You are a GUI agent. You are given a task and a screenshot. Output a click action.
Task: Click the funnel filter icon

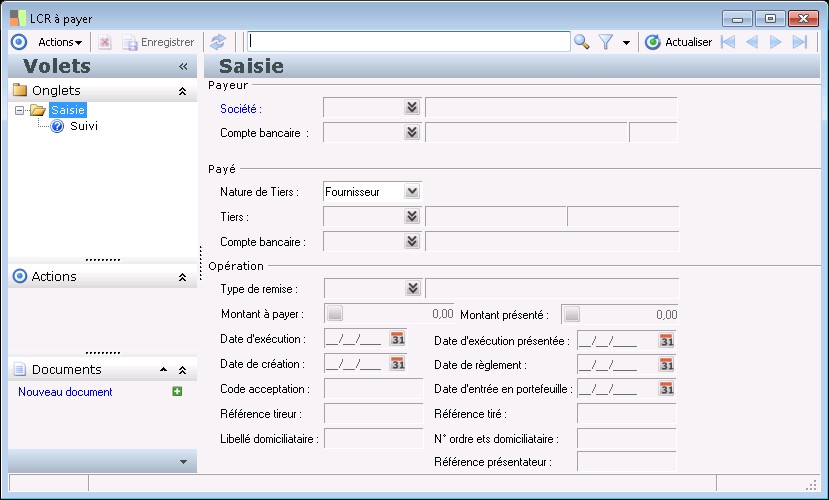point(606,42)
